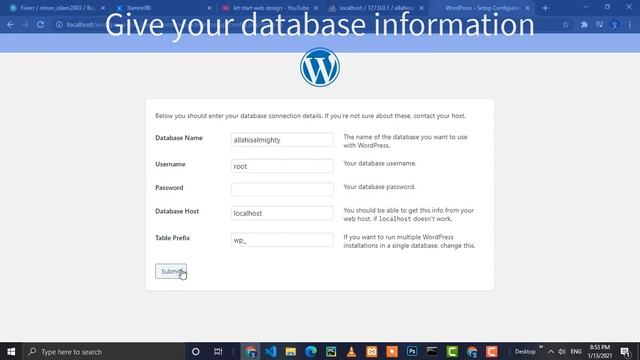Open browser extensions puzzle icon
Screen dimensions: 640x360
[x=584, y=24]
